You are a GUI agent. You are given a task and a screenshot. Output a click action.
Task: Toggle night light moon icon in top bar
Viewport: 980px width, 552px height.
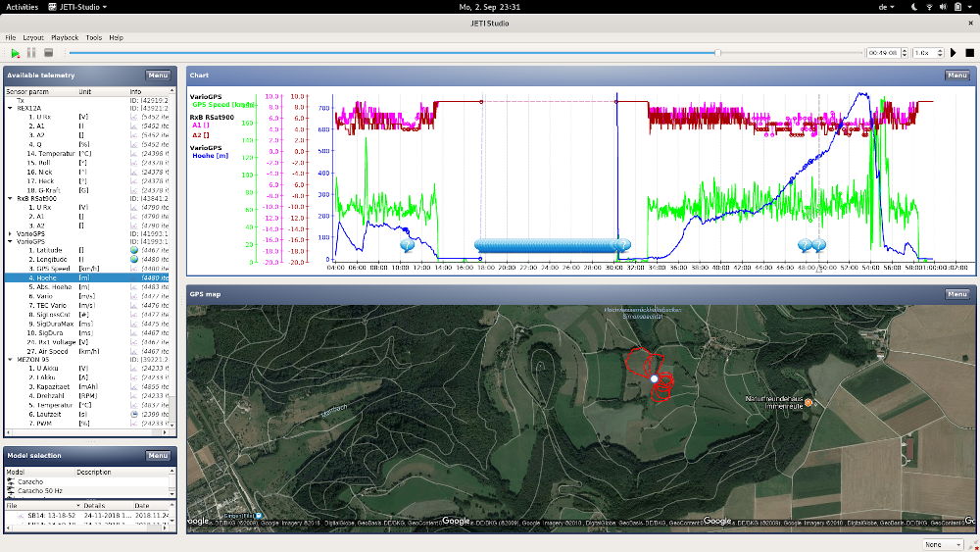point(914,7)
